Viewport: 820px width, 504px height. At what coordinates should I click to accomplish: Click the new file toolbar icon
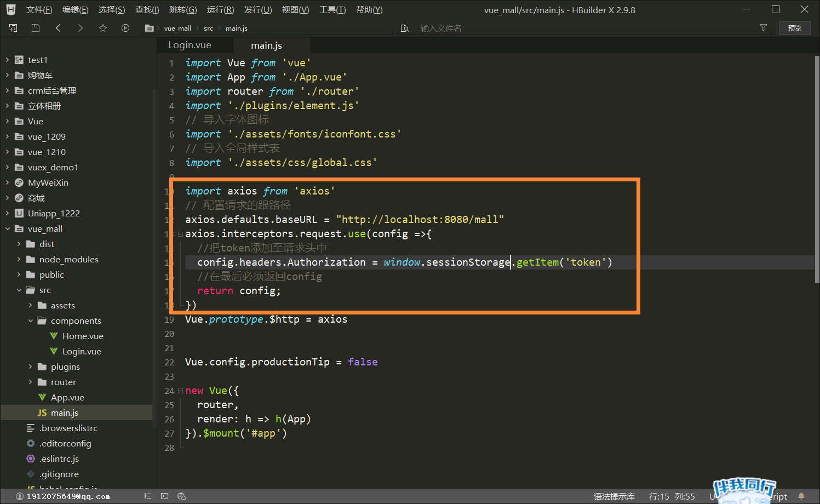13,28
